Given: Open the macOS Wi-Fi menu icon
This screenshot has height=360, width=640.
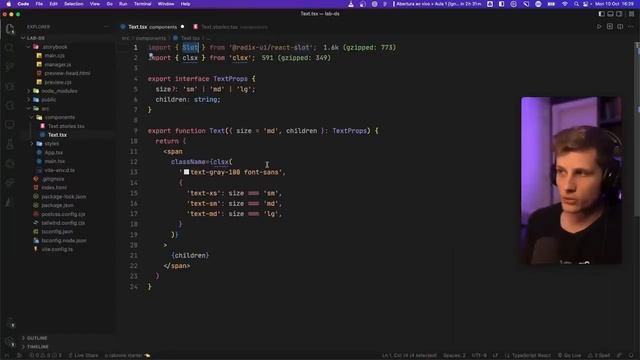Looking at the screenshot, I should [564, 4].
